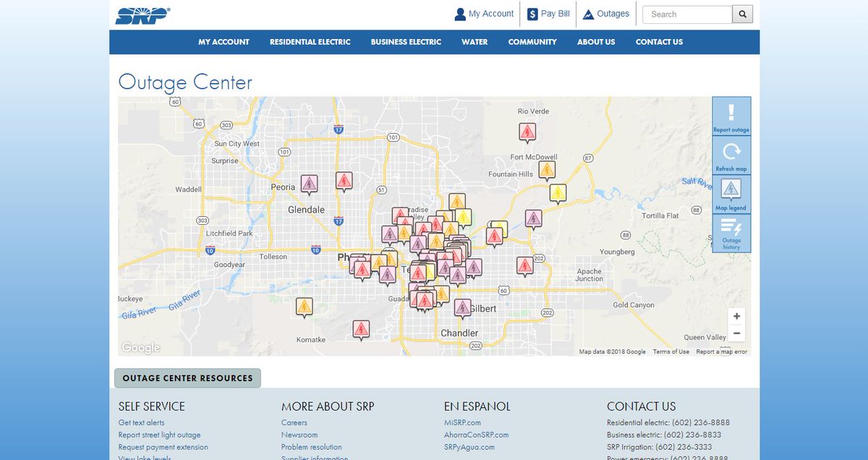Select the red outage marker east of Peoria

coord(344,181)
